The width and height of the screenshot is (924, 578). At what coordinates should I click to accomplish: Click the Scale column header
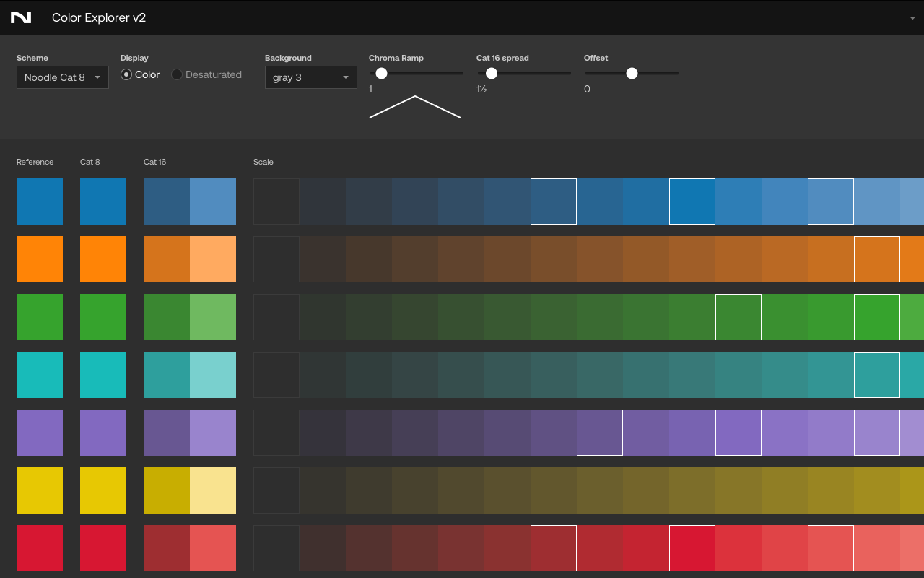[263, 162]
